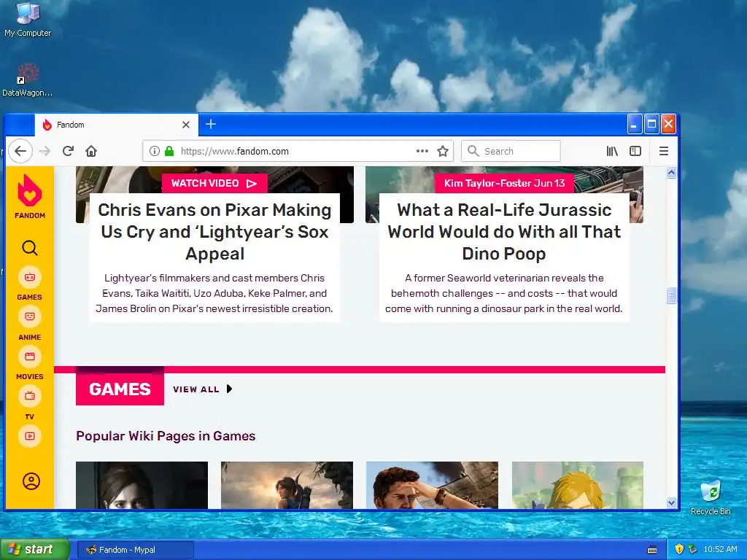Open the My Computer desktop icon
Viewport: 747px width, 560px height.
pyautogui.click(x=28, y=19)
